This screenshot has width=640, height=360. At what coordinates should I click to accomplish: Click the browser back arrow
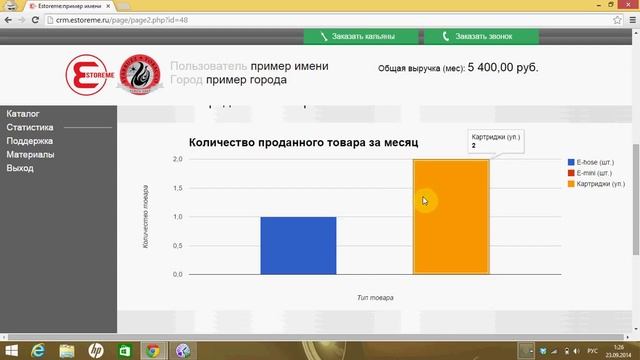coord(8,20)
